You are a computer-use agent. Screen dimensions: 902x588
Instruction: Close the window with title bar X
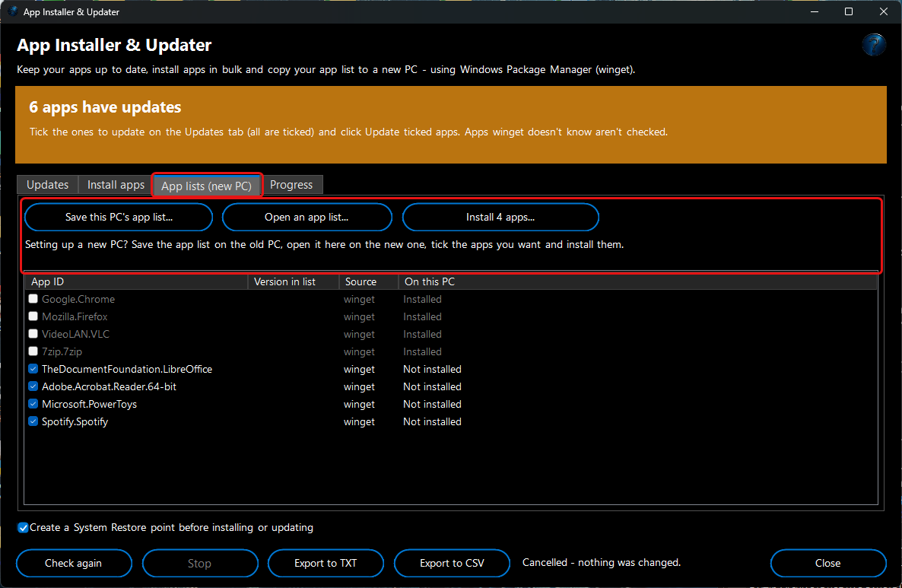[x=884, y=11]
